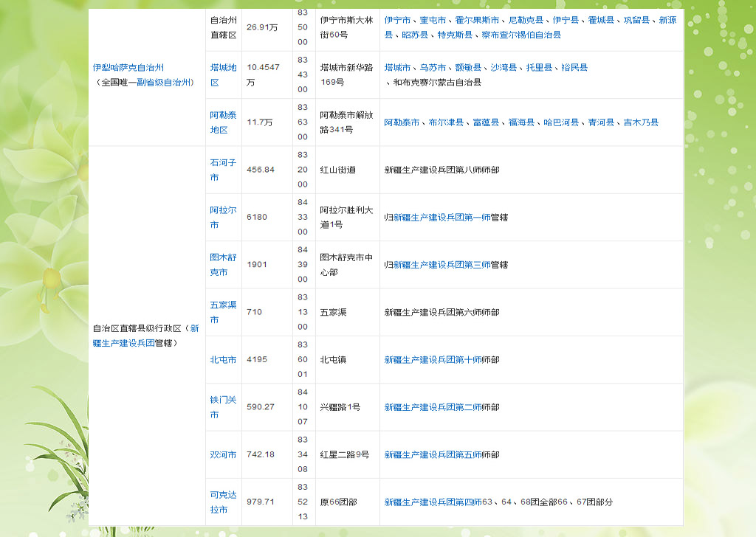Open the 阿勒泰地区 link

[x=223, y=122]
